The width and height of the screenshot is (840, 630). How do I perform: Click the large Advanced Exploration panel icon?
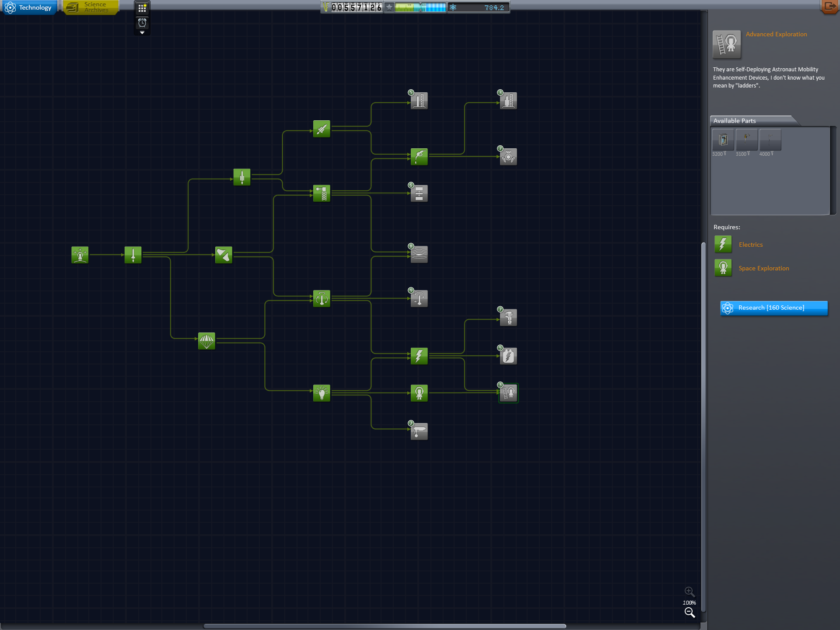(x=727, y=44)
